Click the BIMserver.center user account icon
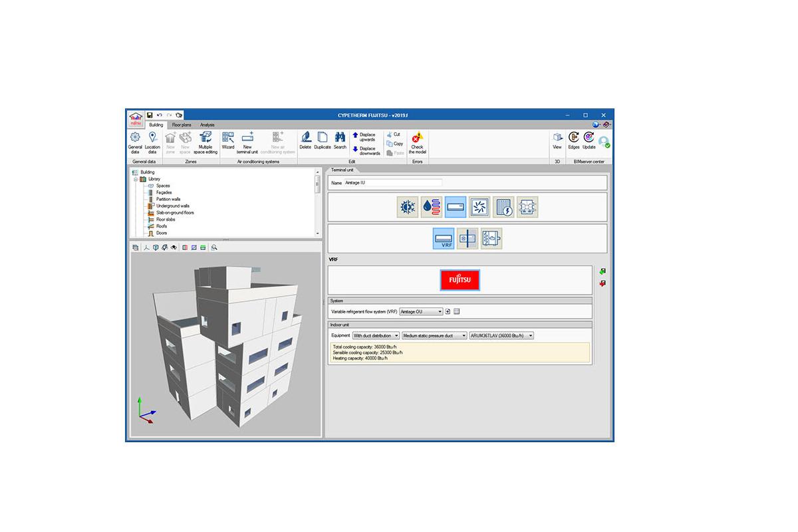Image resolution: width=798 pixels, height=532 pixels. (x=604, y=142)
